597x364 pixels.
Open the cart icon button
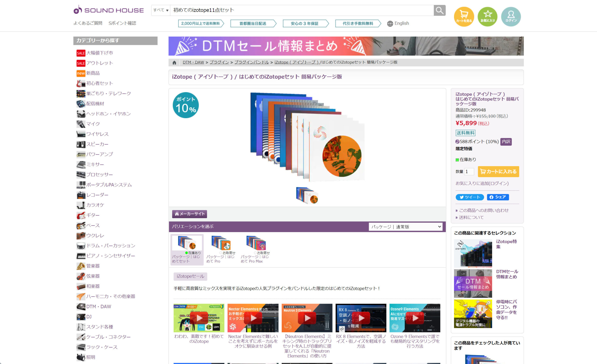464,17
